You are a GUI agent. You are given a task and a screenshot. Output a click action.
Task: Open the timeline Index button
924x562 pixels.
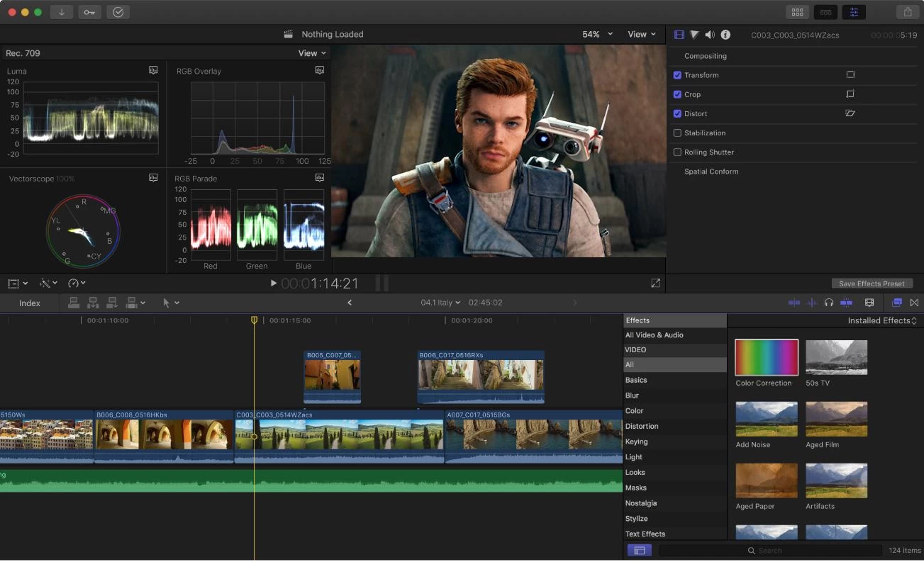30,303
